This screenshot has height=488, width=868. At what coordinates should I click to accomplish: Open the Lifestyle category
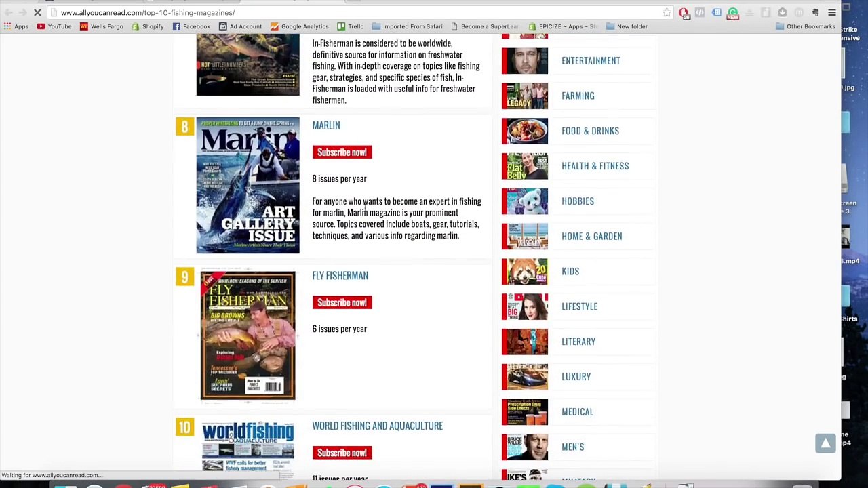point(579,306)
